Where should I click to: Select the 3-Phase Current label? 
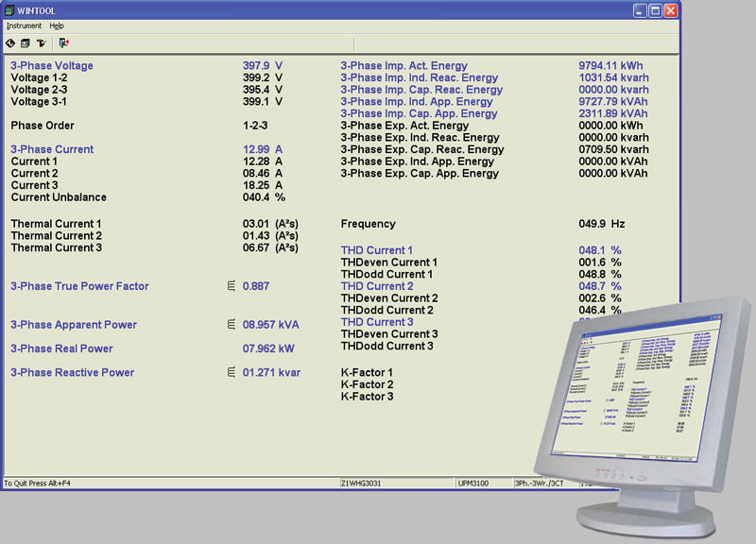(52, 149)
